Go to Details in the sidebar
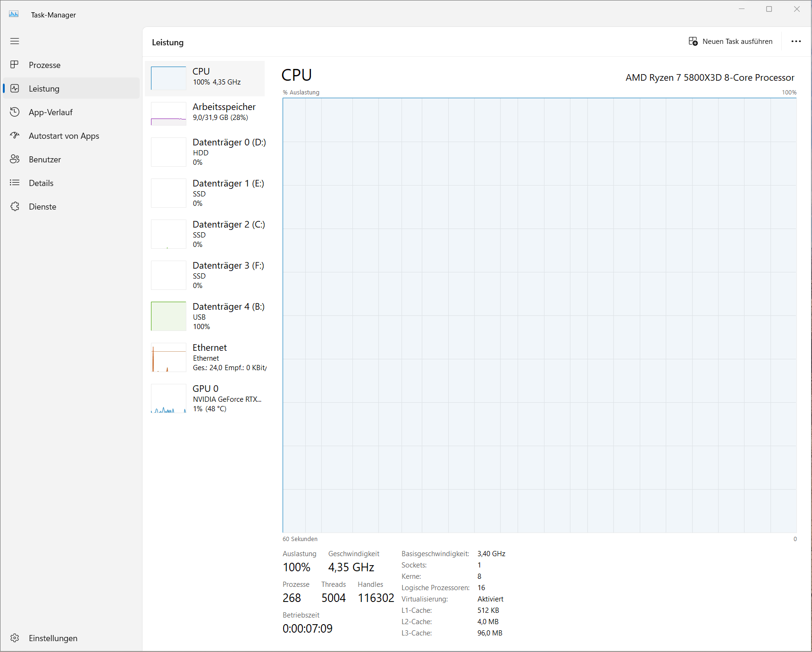The height and width of the screenshot is (652, 812). pos(71,183)
